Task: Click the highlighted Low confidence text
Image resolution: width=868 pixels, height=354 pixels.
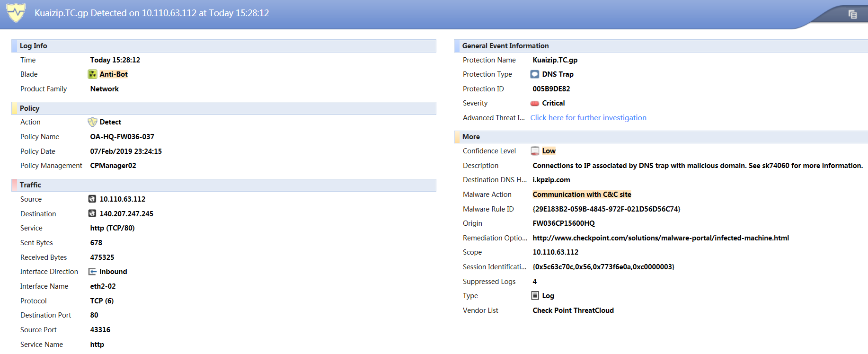Action: coord(549,151)
